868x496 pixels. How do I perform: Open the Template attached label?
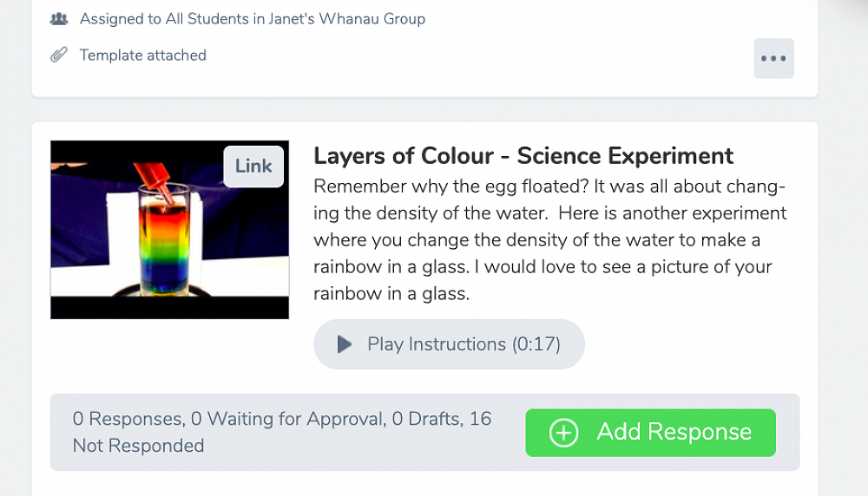[142, 55]
